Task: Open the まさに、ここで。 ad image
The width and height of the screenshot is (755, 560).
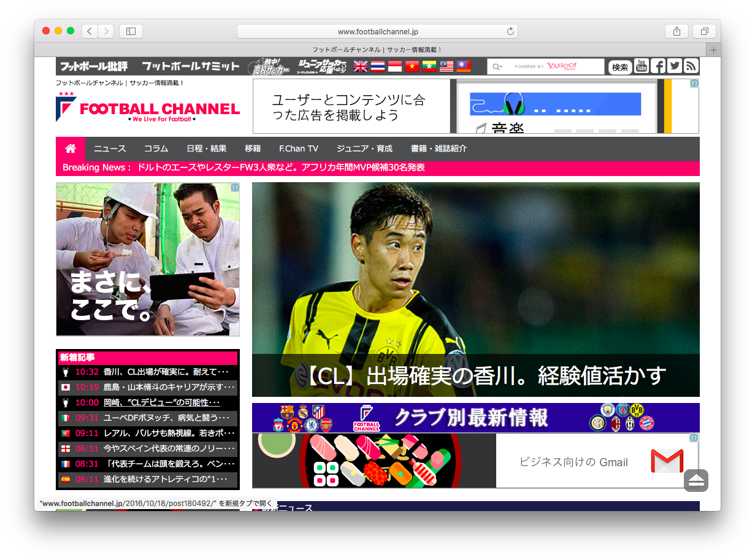Action: 148,259
